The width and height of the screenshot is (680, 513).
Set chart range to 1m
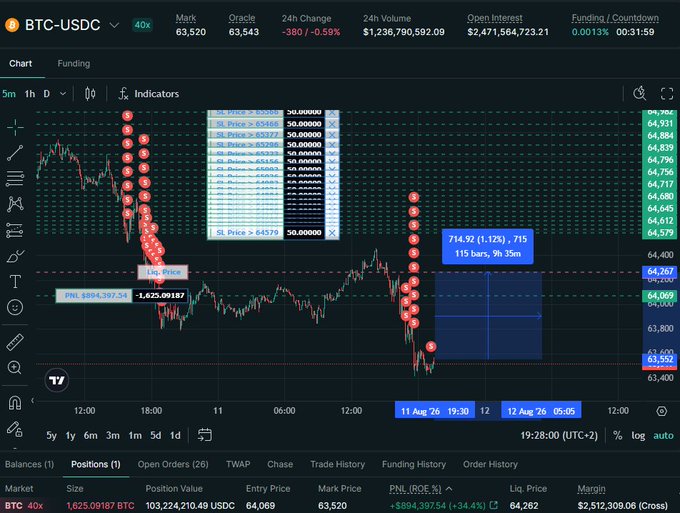point(135,435)
